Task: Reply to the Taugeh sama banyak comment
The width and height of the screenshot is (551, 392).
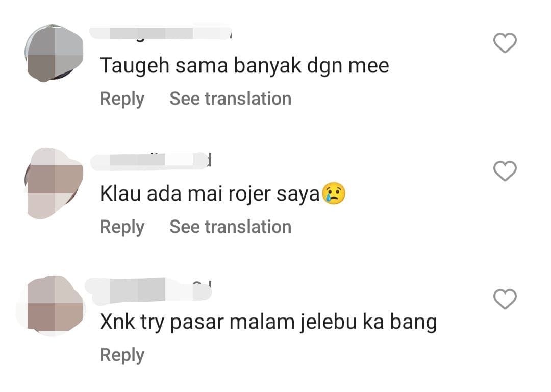Action: click(122, 99)
